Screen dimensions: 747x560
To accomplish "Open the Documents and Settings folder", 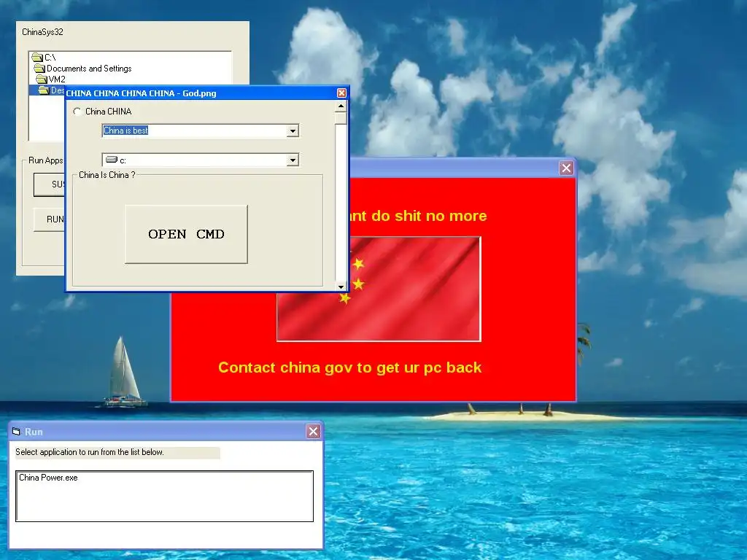I will (x=88, y=69).
